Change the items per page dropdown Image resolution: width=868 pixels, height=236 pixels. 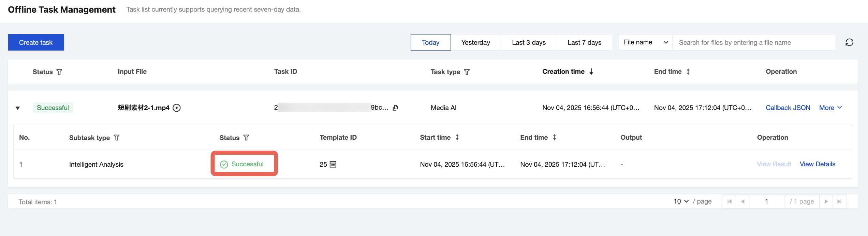681,202
